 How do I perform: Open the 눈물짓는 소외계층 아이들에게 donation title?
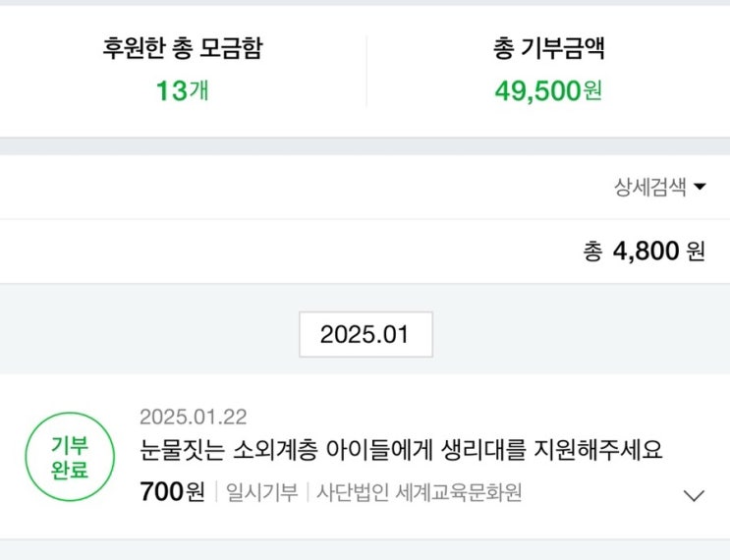point(401,450)
